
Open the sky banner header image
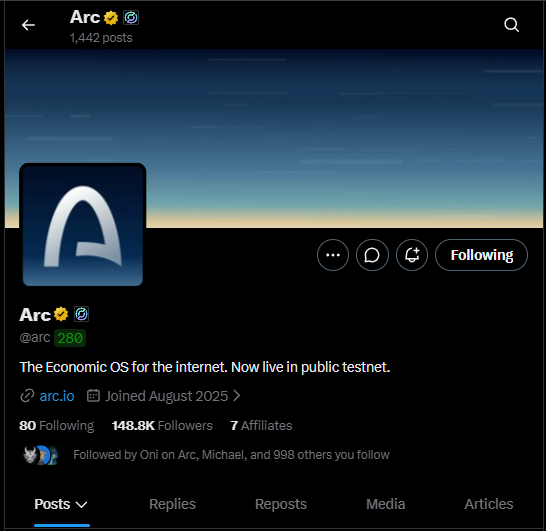click(x=274, y=138)
